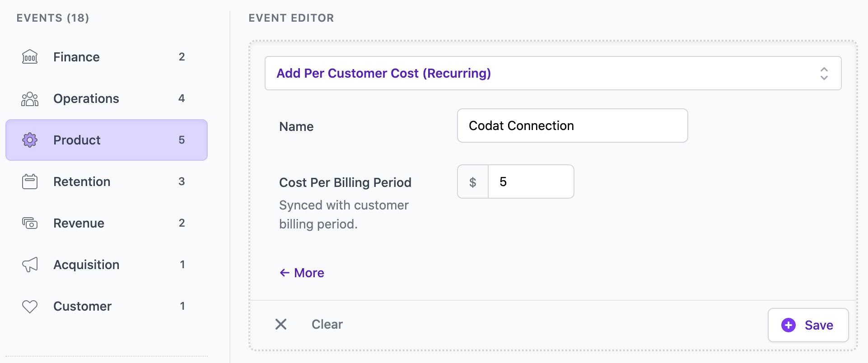The width and height of the screenshot is (868, 363).
Task: Open the Add Per Customer Cost dropdown
Action: pyautogui.click(x=553, y=73)
